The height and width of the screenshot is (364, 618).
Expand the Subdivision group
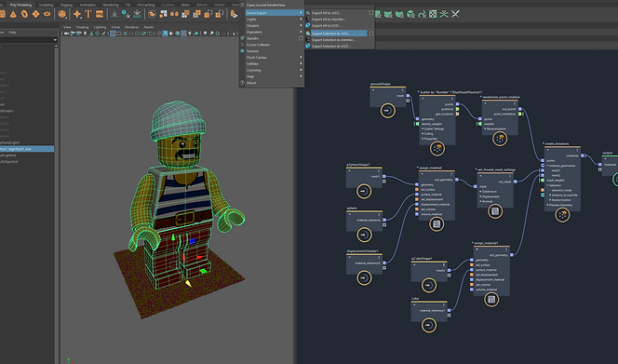[x=480, y=191]
